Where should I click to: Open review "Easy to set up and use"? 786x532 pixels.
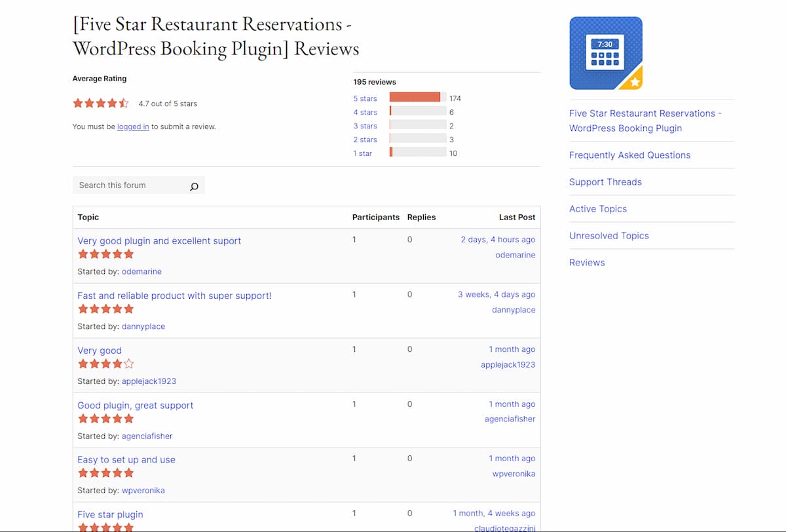pyautogui.click(x=126, y=459)
